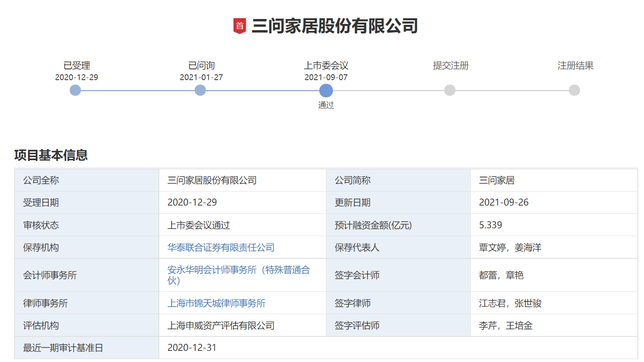Click the 签字评估师 label cell
Image resolution: width=644 pixels, height=362 pixels.
click(398, 325)
